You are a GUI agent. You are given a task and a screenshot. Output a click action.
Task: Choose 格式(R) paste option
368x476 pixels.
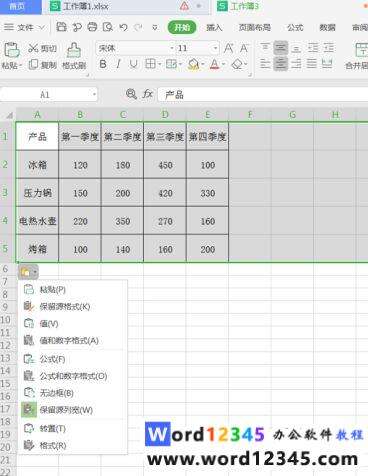[x=73, y=445]
